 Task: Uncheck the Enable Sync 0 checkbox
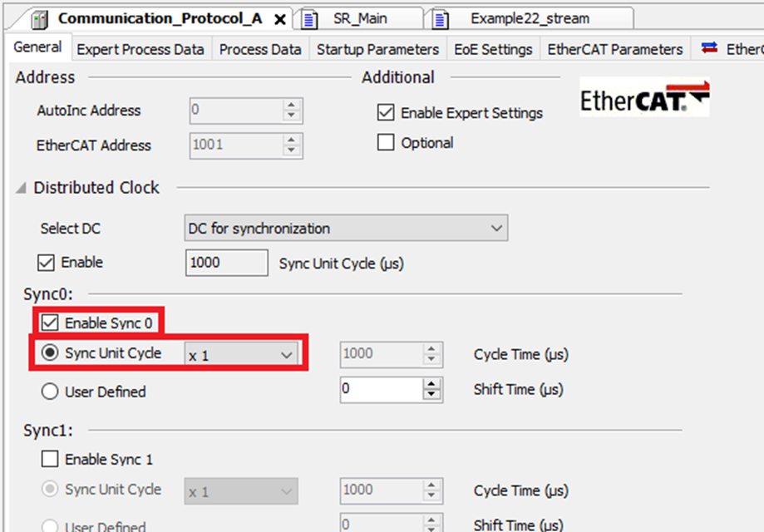pyautogui.click(x=50, y=323)
